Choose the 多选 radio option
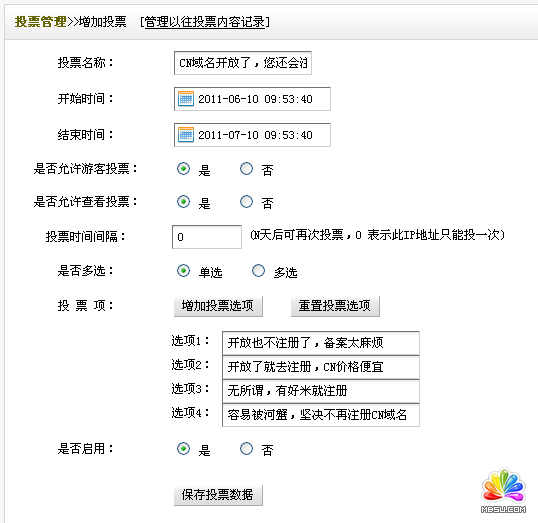 [x=258, y=270]
